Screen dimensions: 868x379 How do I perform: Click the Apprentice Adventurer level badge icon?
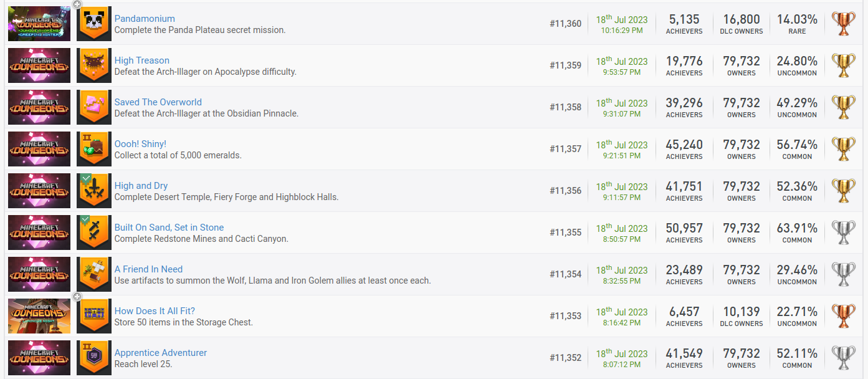pyautogui.click(x=94, y=358)
